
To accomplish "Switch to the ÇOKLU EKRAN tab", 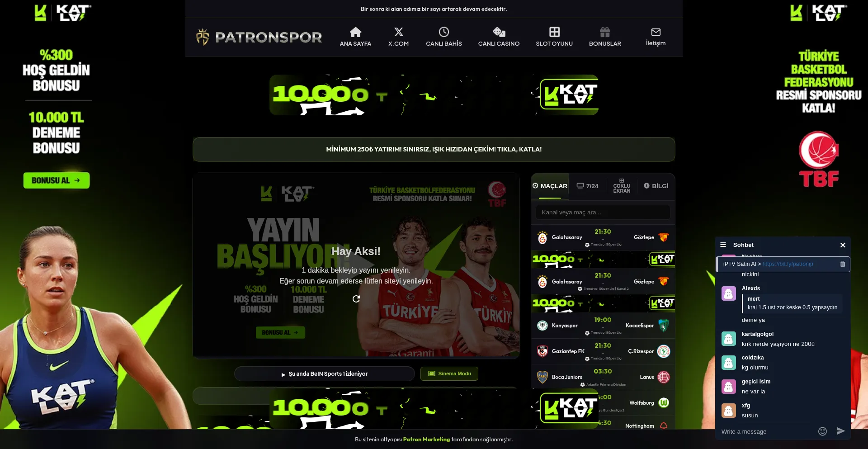I will [x=622, y=186].
